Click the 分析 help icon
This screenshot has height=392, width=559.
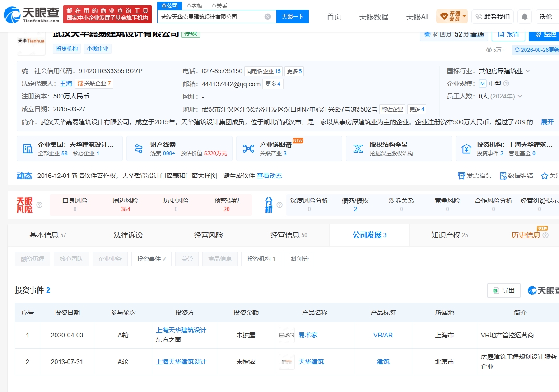point(279,205)
